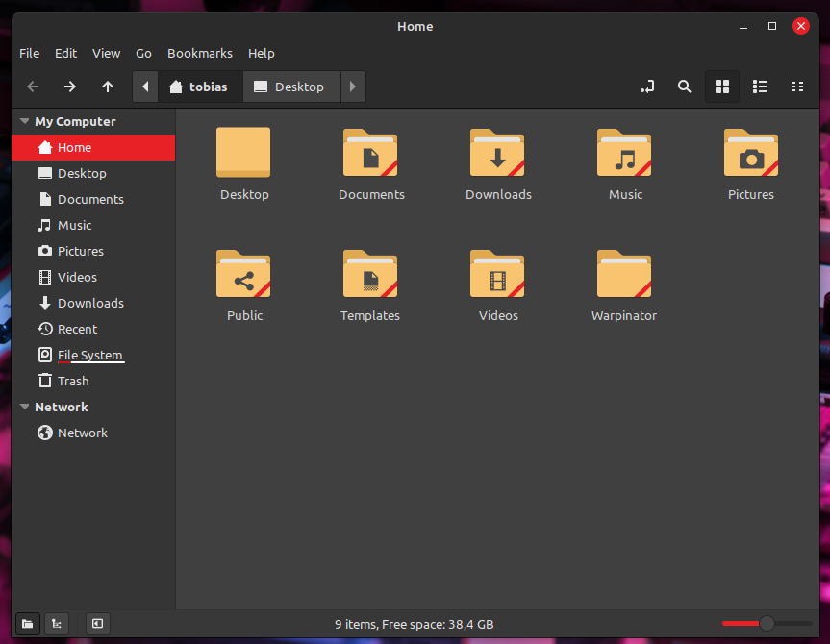830x644 pixels.
Task: Open the Go menu
Action: pos(143,54)
